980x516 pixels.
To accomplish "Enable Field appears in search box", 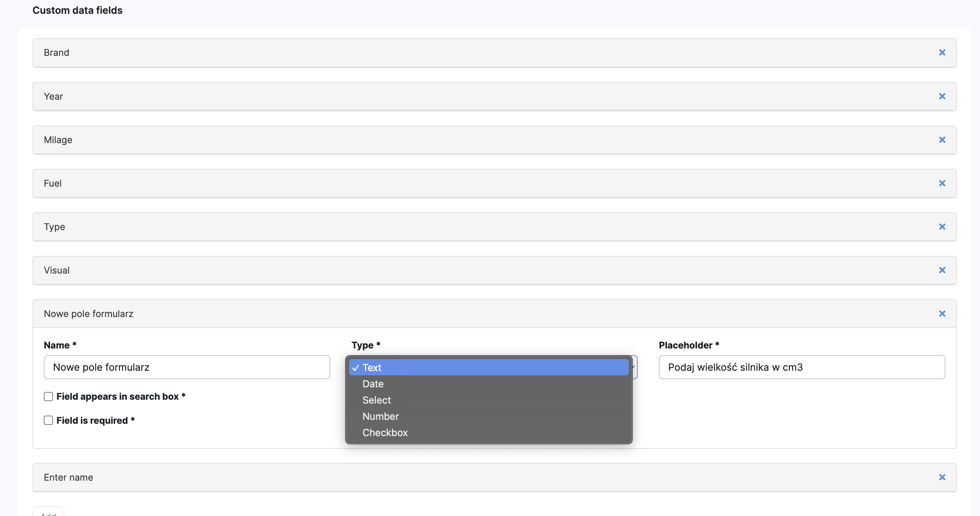I will (48, 397).
